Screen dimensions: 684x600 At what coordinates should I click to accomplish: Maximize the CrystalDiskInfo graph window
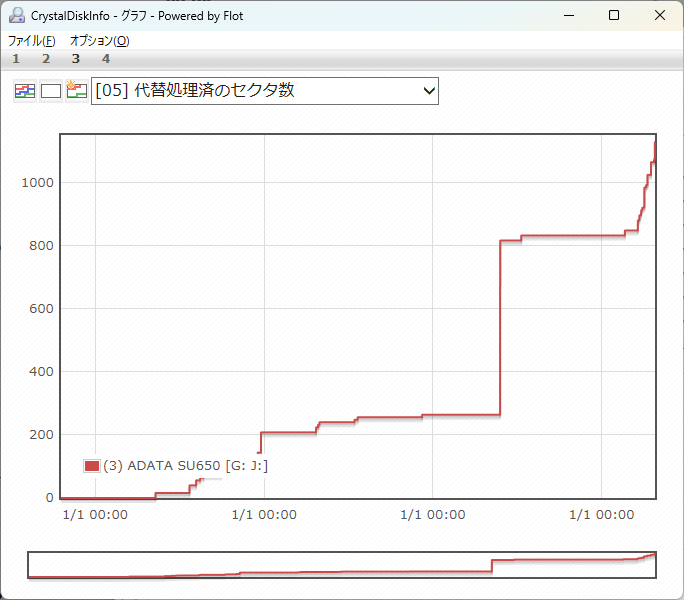[x=614, y=16]
